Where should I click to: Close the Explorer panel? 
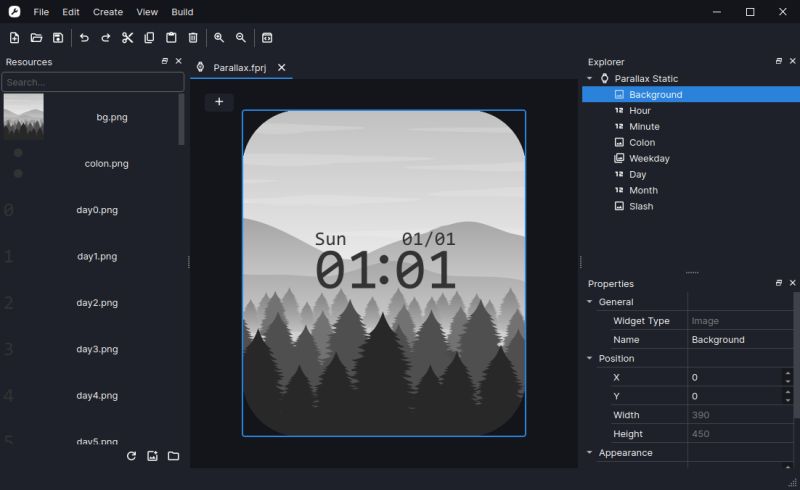point(792,61)
